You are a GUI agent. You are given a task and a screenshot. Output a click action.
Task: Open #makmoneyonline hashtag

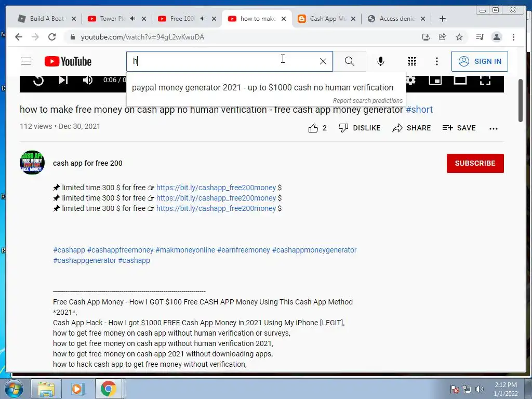185,250
